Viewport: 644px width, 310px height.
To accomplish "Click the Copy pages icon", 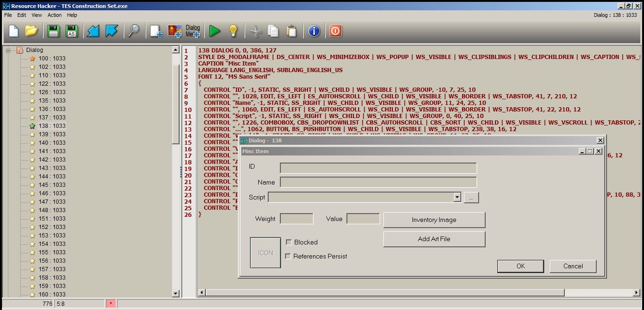I will pyautogui.click(x=273, y=31).
